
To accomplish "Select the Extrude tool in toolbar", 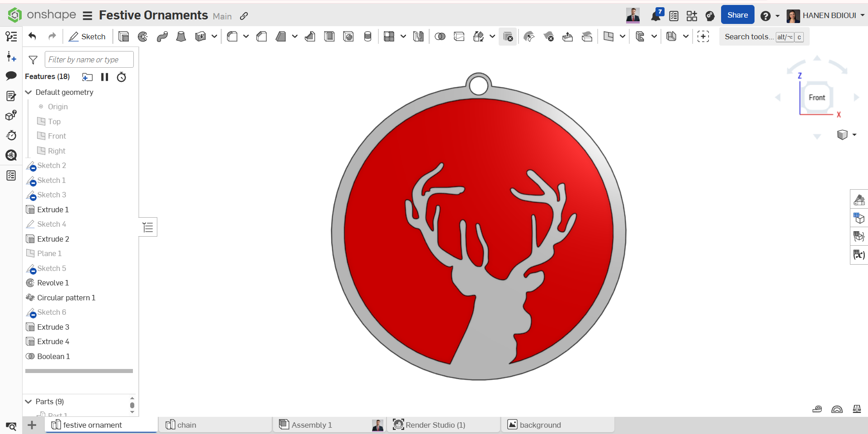I will tap(123, 37).
